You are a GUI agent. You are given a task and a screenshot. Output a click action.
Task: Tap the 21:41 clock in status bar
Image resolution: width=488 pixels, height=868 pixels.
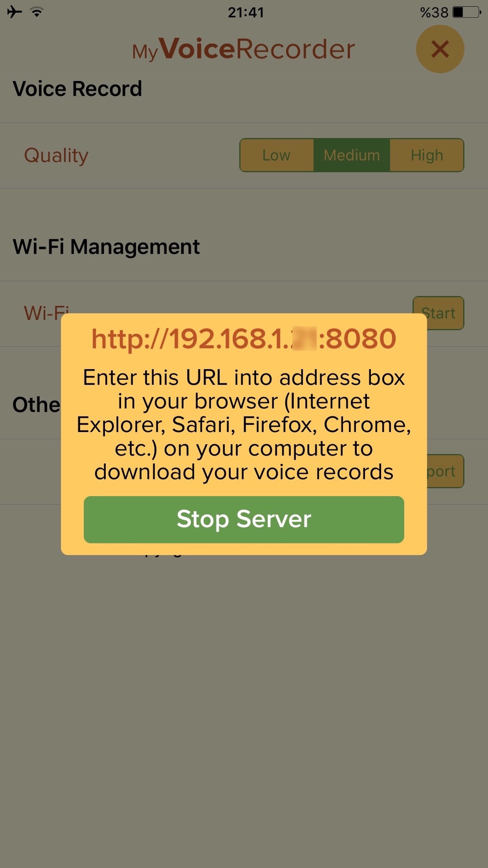(x=245, y=12)
